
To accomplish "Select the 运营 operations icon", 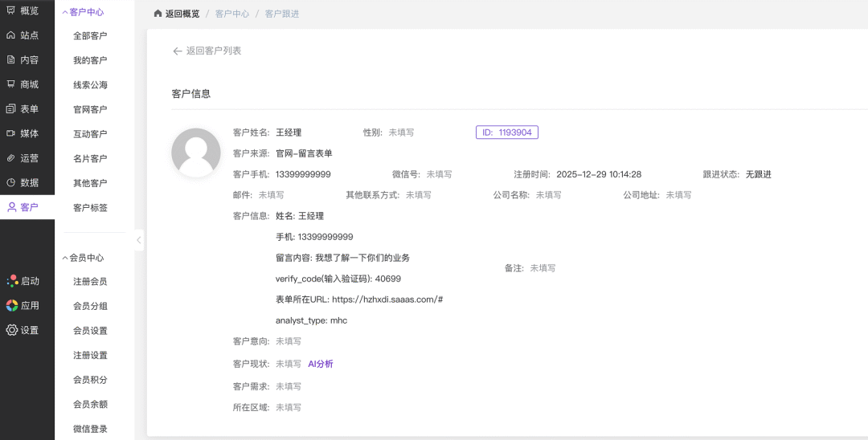I will (x=11, y=158).
